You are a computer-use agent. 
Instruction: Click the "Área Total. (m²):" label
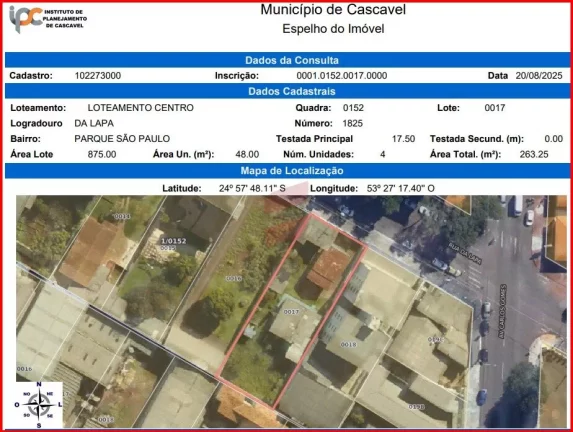click(465, 154)
